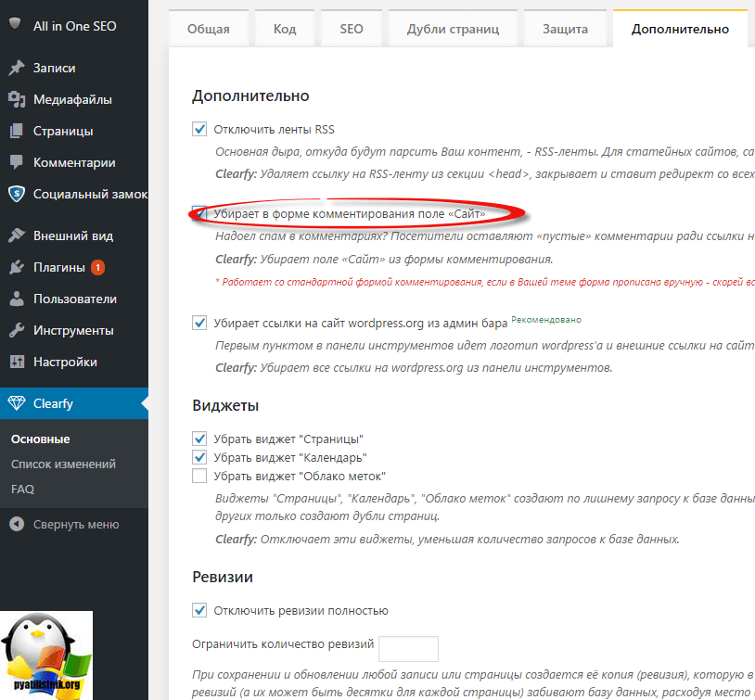This screenshot has width=755, height=700.
Task: Open Пользователи section
Action: click(x=74, y=299)
